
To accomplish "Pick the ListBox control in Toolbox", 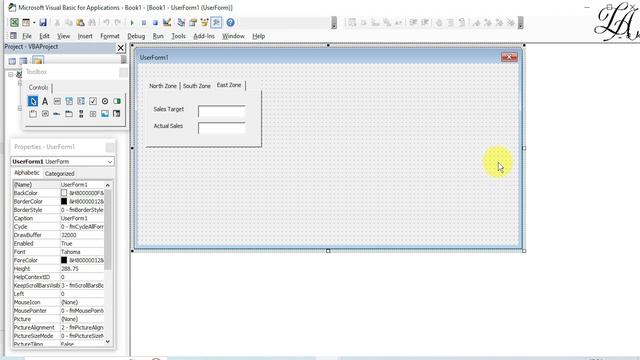I will [81, 101].
